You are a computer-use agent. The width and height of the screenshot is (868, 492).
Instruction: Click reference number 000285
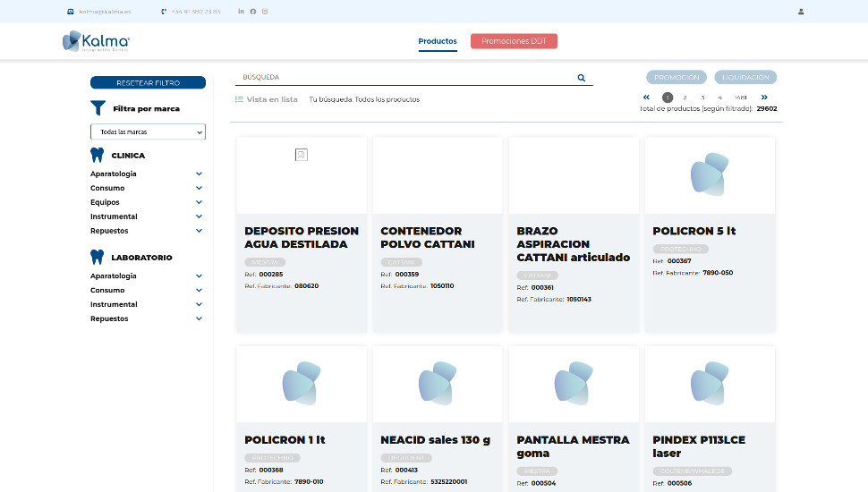pos(271,275)
